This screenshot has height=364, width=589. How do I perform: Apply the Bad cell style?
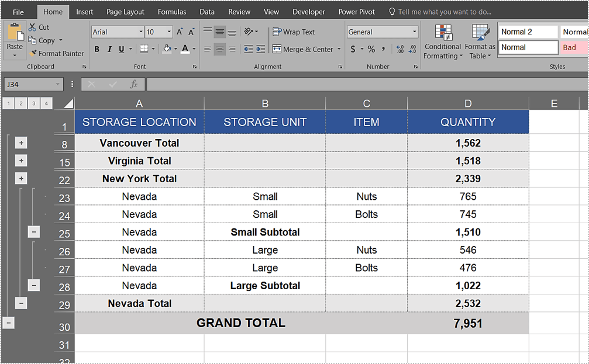[569, 48]
